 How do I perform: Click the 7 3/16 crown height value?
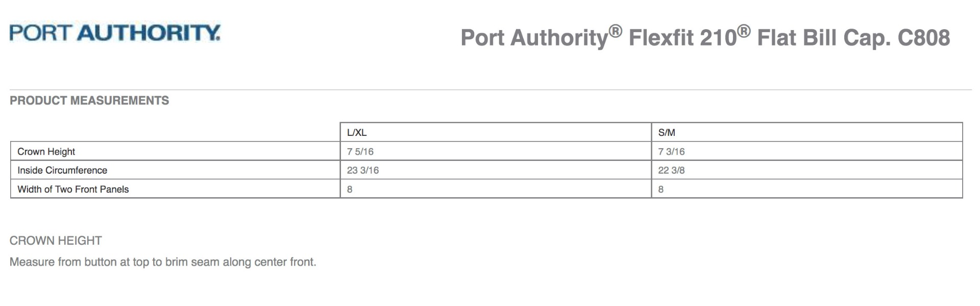coord(671,152)
